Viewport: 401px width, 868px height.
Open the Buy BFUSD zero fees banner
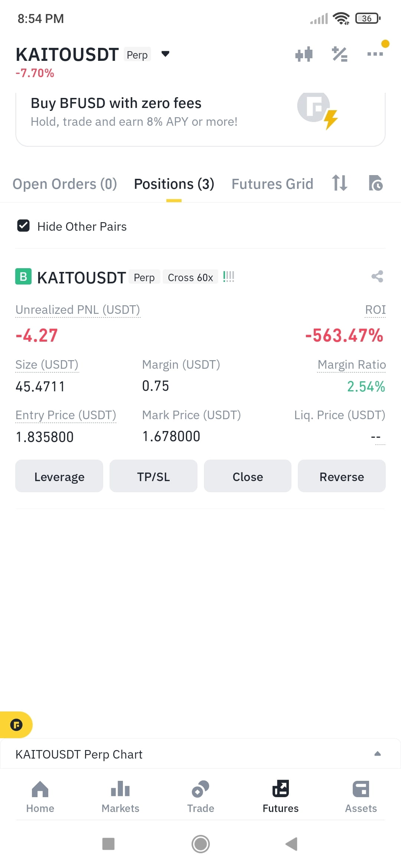[200, 119]
